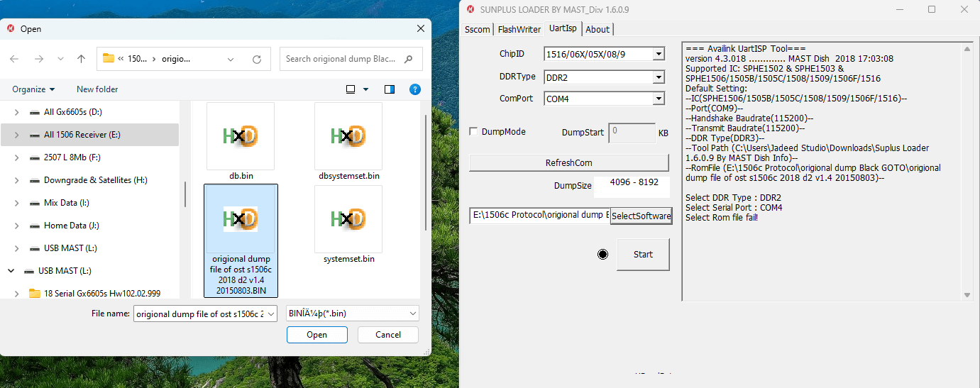The height and width of the screenshot is (388, 980).
Task: Select All 1506 Receiver (E:) drive
Action: pos(89,135)
